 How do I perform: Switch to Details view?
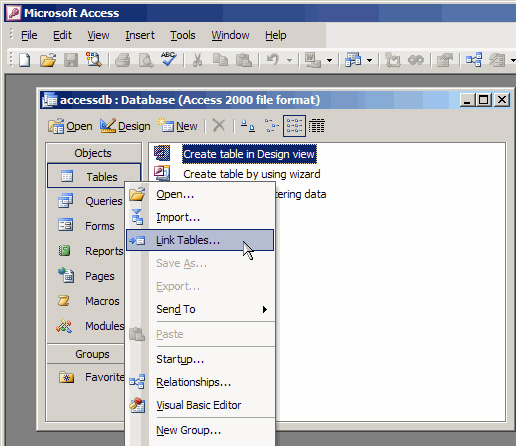point(316,126)
